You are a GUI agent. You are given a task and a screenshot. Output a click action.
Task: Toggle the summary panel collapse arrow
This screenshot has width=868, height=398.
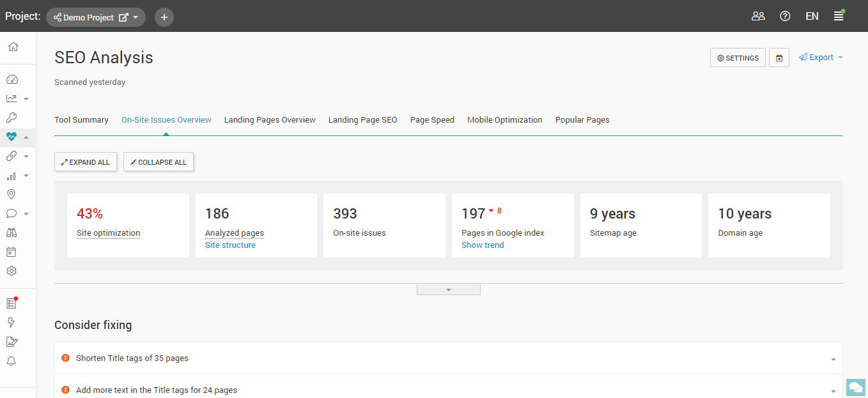(x=448, y=289)
